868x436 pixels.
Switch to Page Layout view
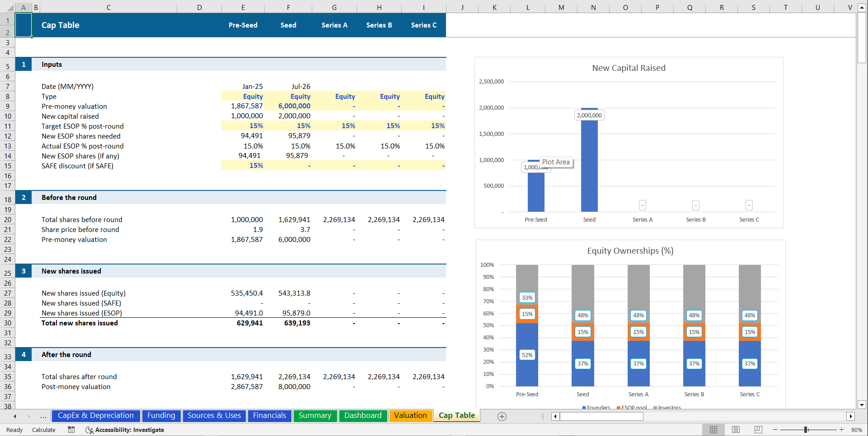(x=736, y=430)
